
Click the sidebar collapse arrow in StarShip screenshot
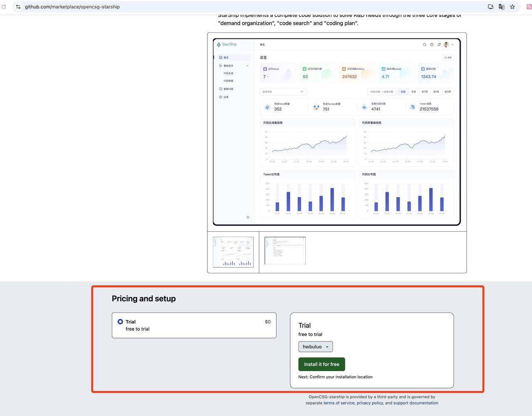[x=248, y=217]
